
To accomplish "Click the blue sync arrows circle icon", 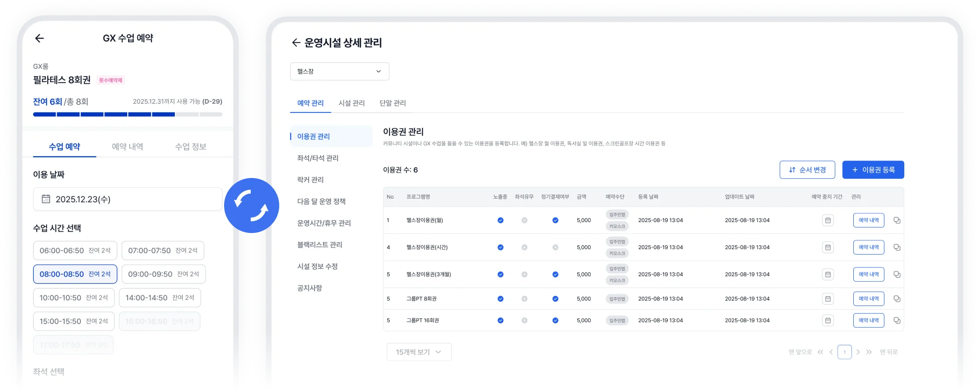I will click(x=252, y=206).
